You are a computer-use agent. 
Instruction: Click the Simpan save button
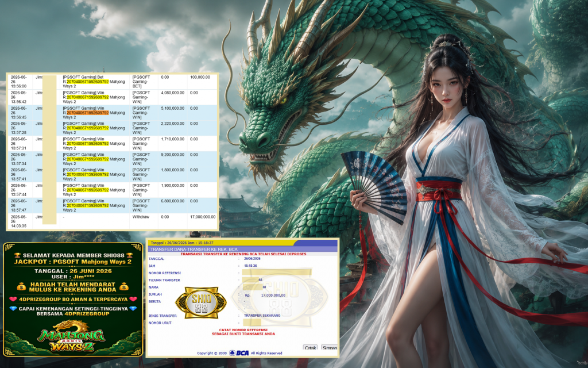(x=330, y=347)
